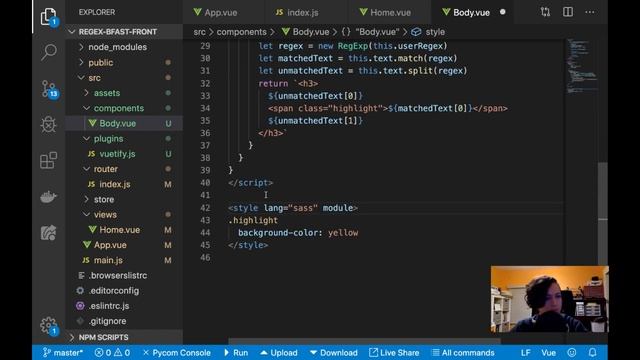The width and height of the screenshot is (640, 360).
Task: Switch to the Home.vue tab
Action: [x=390, y=12]
